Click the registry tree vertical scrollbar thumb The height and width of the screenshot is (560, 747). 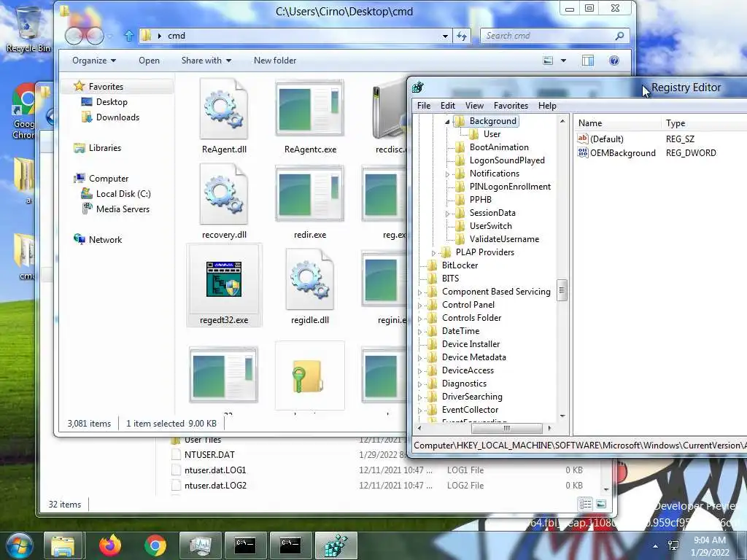[x=562, y=290]
